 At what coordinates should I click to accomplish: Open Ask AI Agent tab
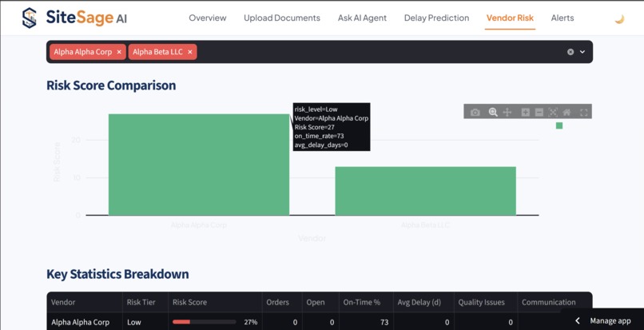coord(362,18)
